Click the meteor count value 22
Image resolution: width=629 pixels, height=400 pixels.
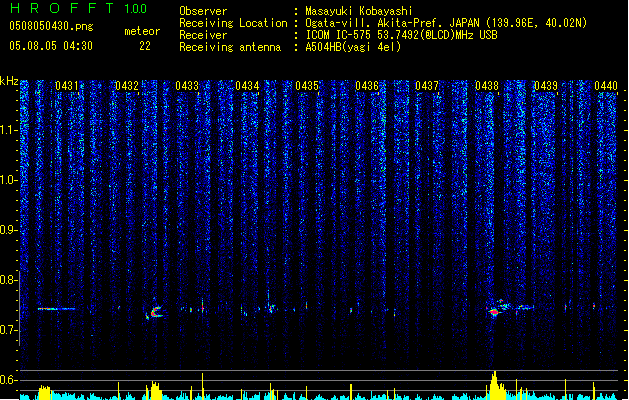[x=145, y=46]
